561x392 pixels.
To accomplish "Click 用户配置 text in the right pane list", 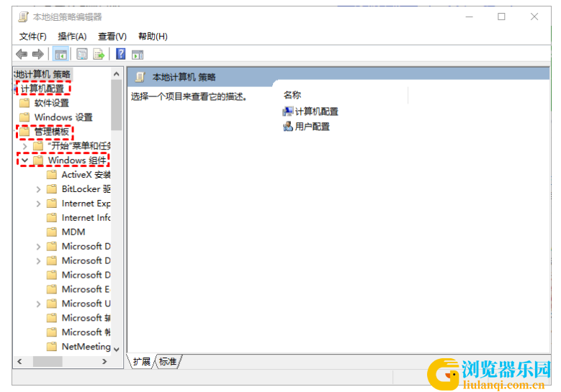I will (x=313, y=126).
